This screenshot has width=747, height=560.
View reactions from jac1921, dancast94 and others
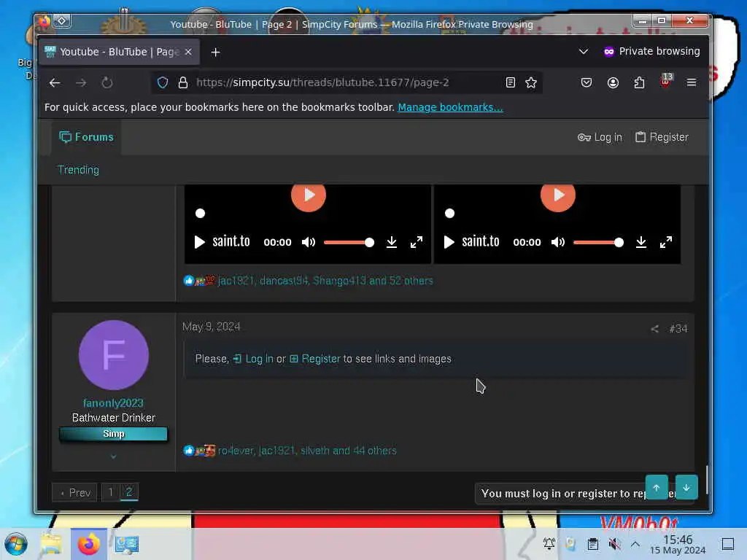point(325,281)
